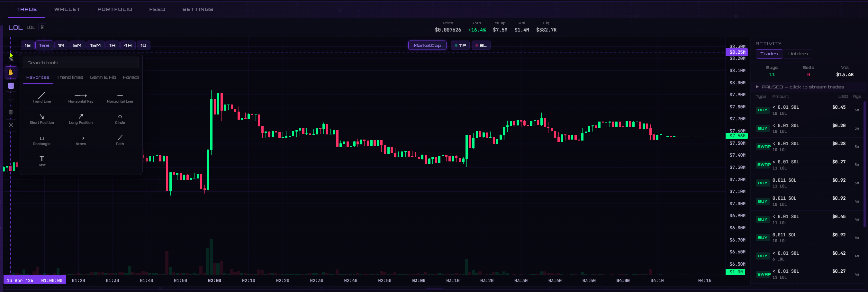This screenshot has width=868, height=292.
Task: Click the Liq $382.7K value
Action: [x=546, y=30]
